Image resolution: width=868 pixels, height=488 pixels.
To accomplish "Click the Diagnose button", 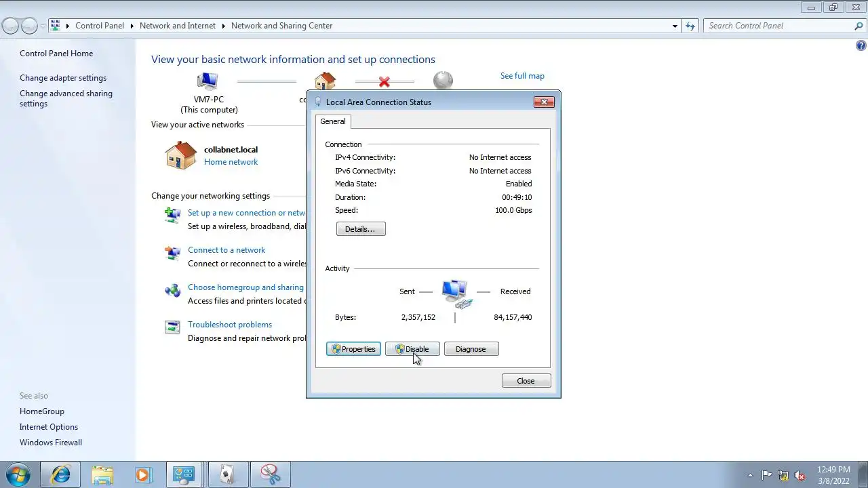I will pyautogui.click(x=471, y=349).
